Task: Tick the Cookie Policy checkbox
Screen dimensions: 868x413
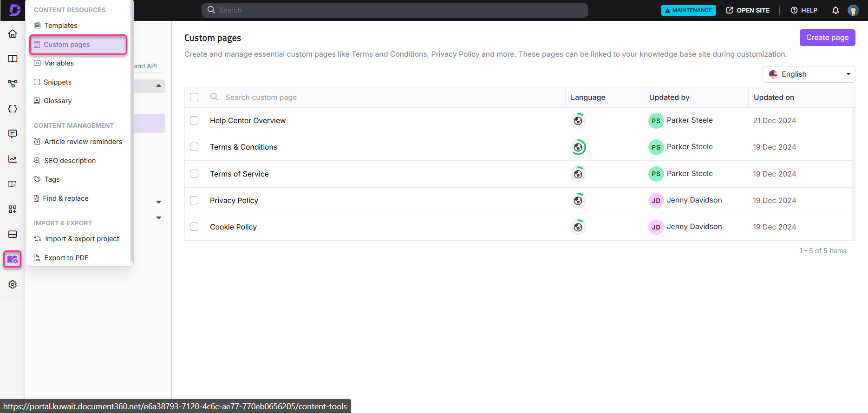Action: tap(194, 227)
